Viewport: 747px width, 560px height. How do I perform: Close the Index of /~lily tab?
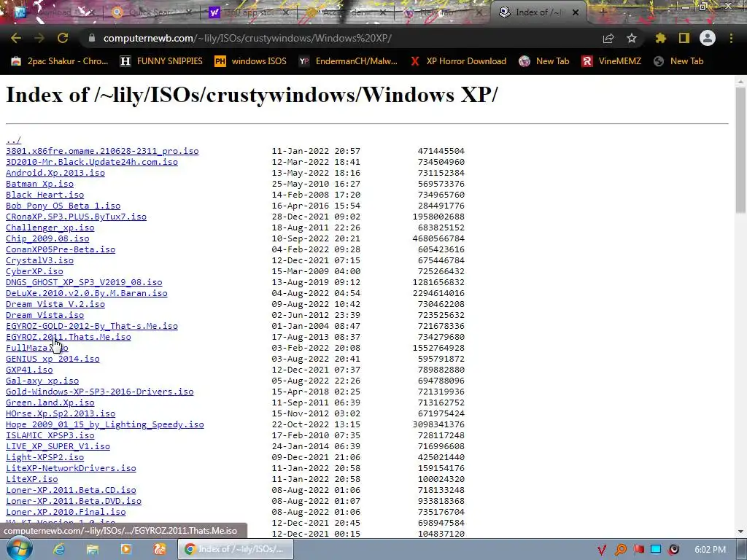point(575,12)
